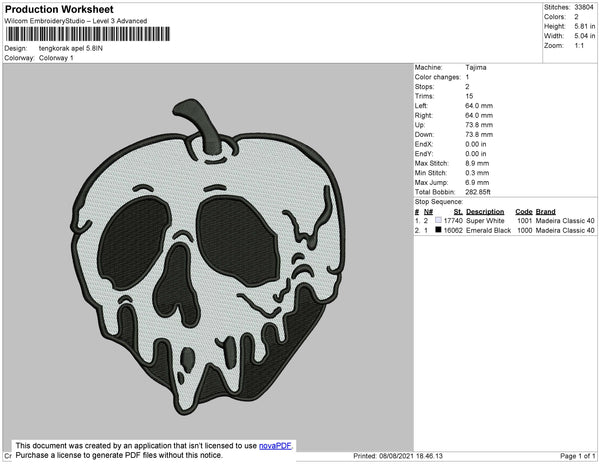Click the N# column header
This screenshot has height=464, width=600.
pos(428,212)
